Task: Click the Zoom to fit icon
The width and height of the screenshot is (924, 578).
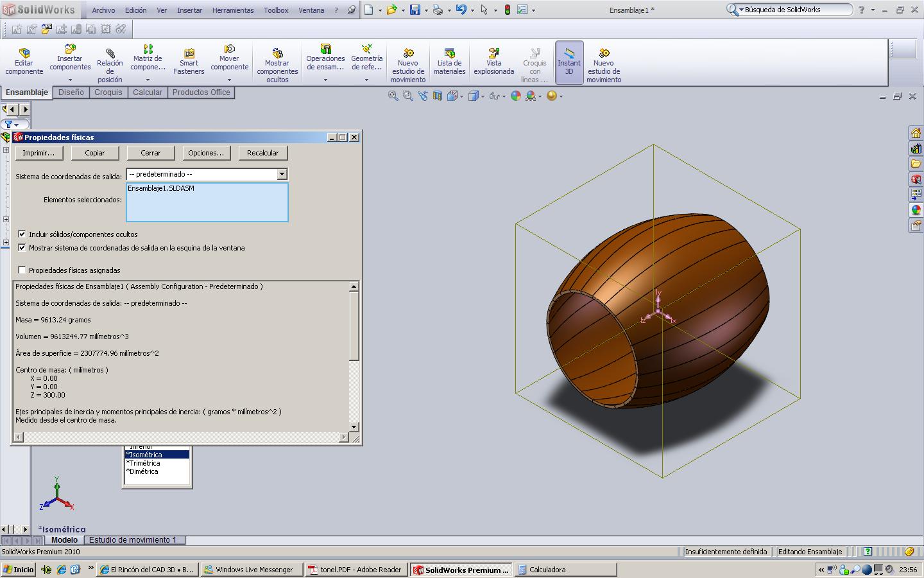Action: [x=393, y=96]
